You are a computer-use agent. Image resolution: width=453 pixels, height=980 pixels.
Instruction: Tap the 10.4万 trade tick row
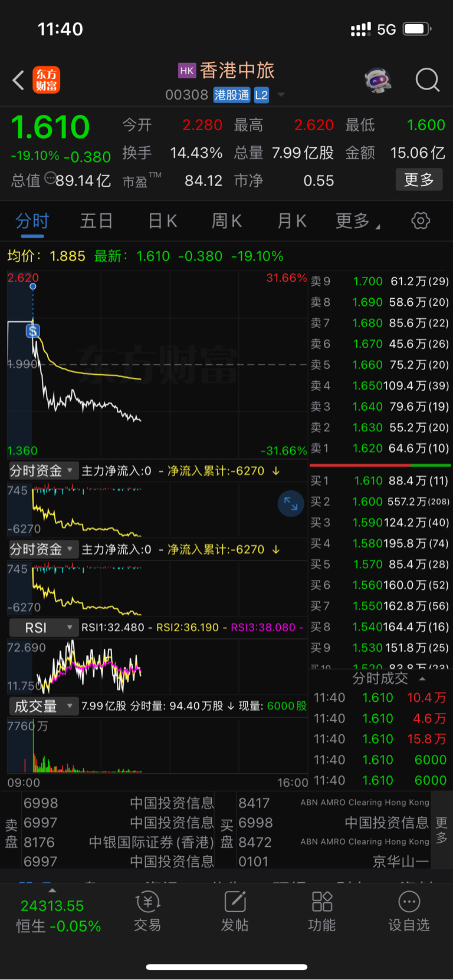(x=380, y=698)
